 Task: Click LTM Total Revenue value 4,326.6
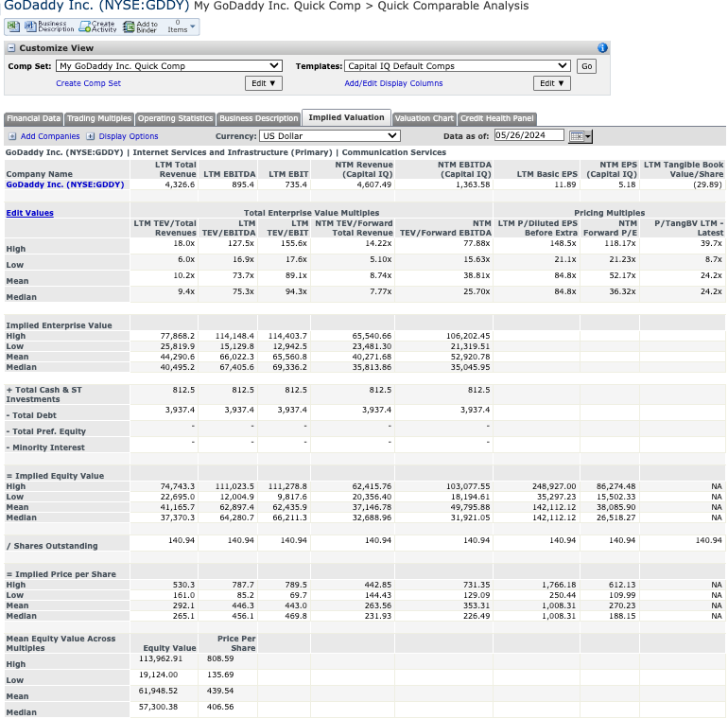[x=180, y=184]
